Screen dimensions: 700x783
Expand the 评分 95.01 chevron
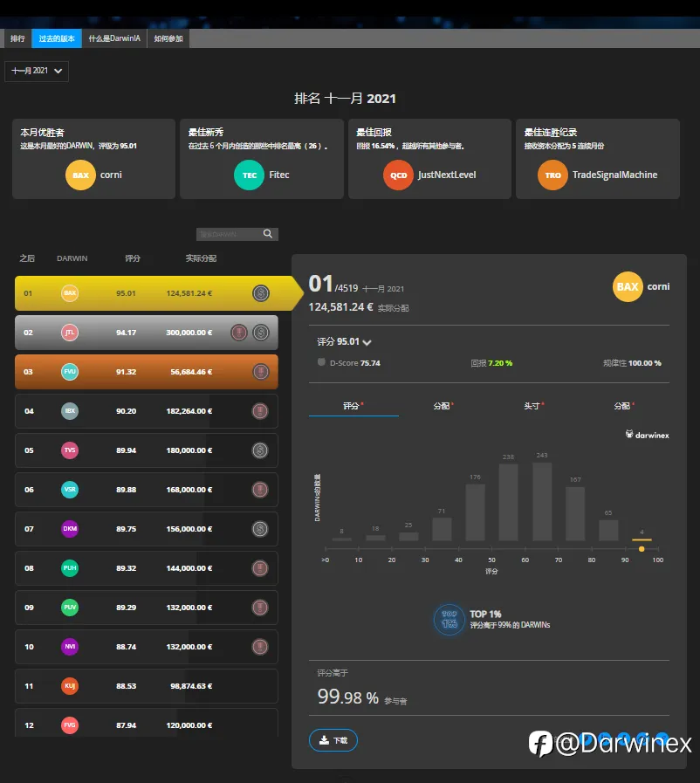(x=367, y=342)
